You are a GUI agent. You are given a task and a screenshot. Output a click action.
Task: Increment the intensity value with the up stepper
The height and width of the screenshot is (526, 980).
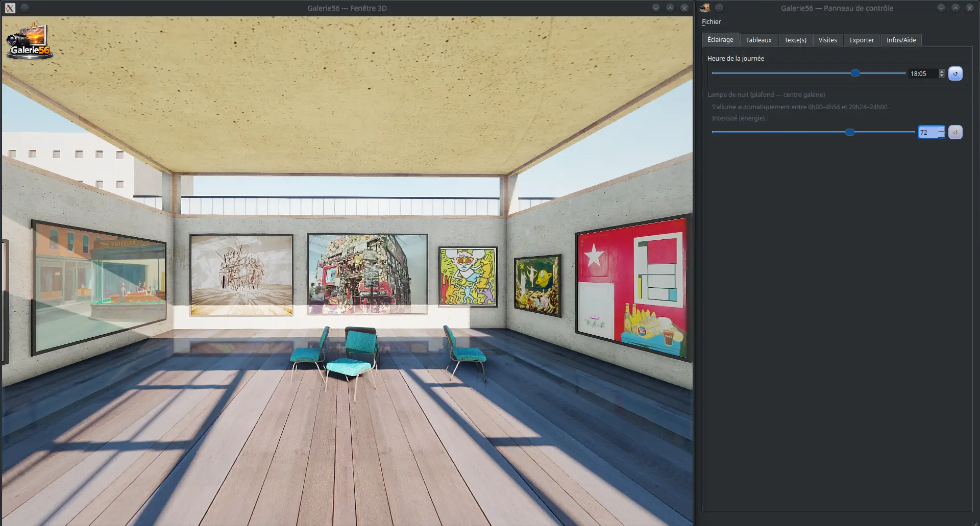(x=941, y=129)
